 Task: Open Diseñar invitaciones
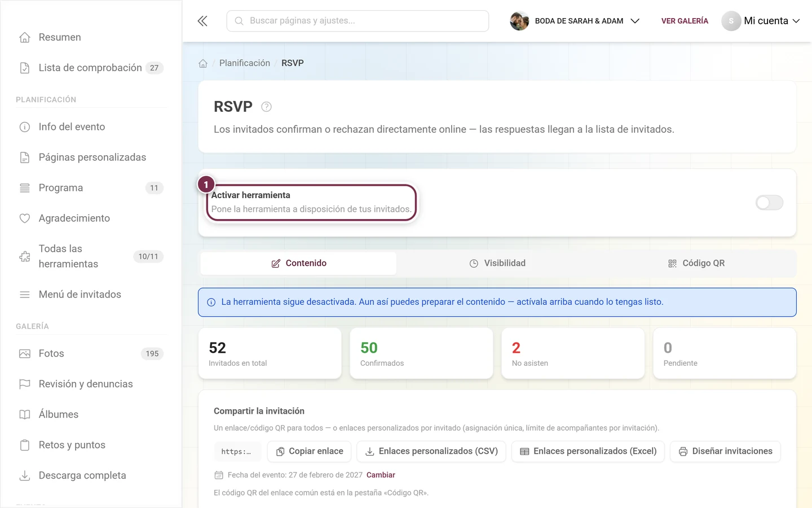pos(725,452)
